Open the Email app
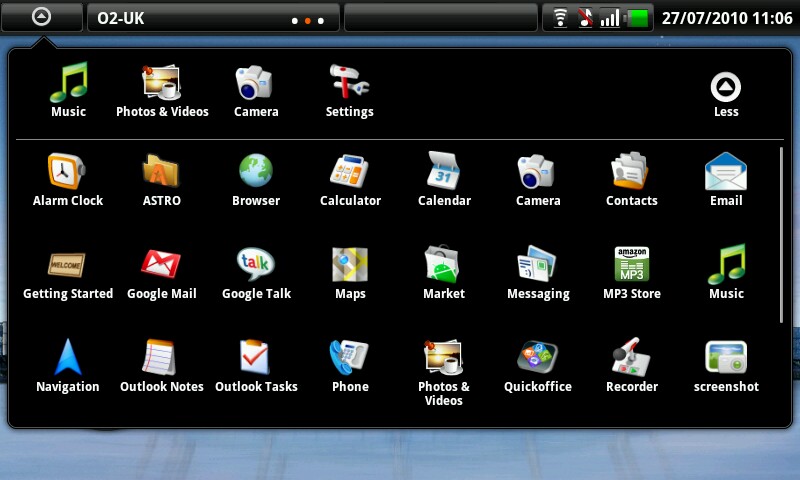 pos(726,180)
